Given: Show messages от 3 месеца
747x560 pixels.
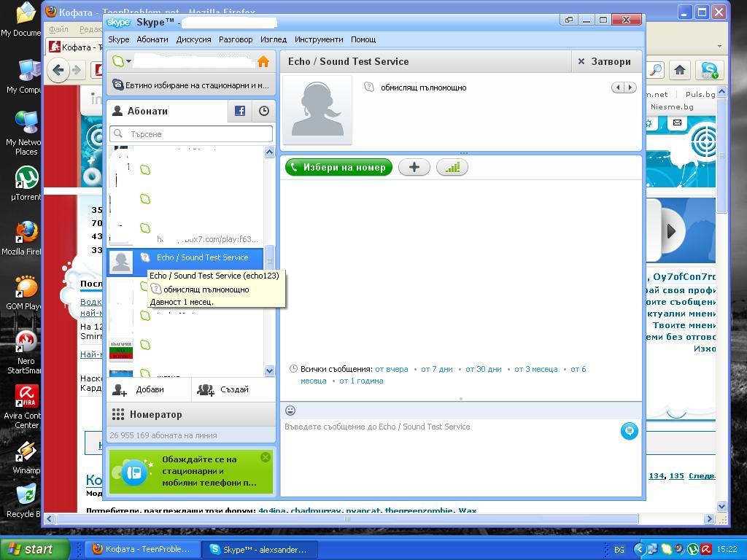Looking at the screenshot, I should click(536, 369).
